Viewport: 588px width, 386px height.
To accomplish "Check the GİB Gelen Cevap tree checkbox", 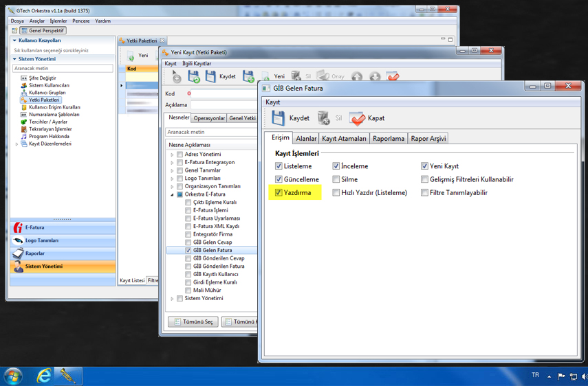I will [x=188, y=242].
